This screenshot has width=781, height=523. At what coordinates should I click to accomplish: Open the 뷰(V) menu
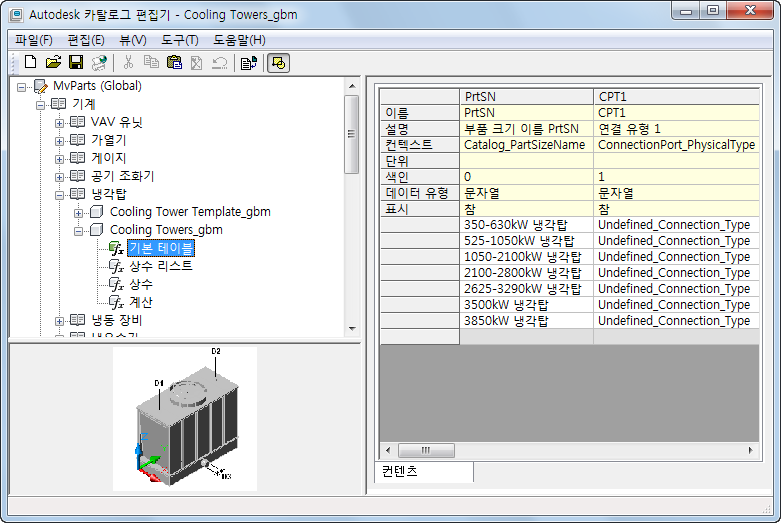(133, 40)
